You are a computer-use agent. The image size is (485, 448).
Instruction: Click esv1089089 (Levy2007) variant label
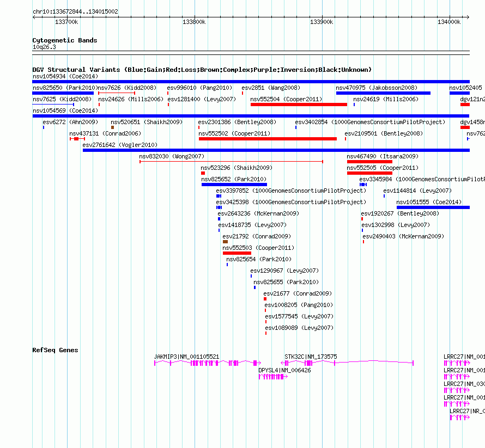pos(299,328)
